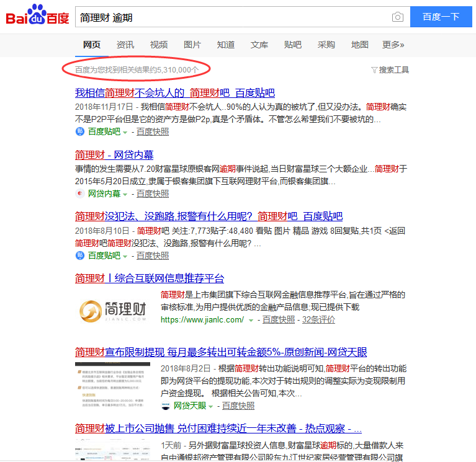Switch to the 贴吧 tab

pos(293,45)
